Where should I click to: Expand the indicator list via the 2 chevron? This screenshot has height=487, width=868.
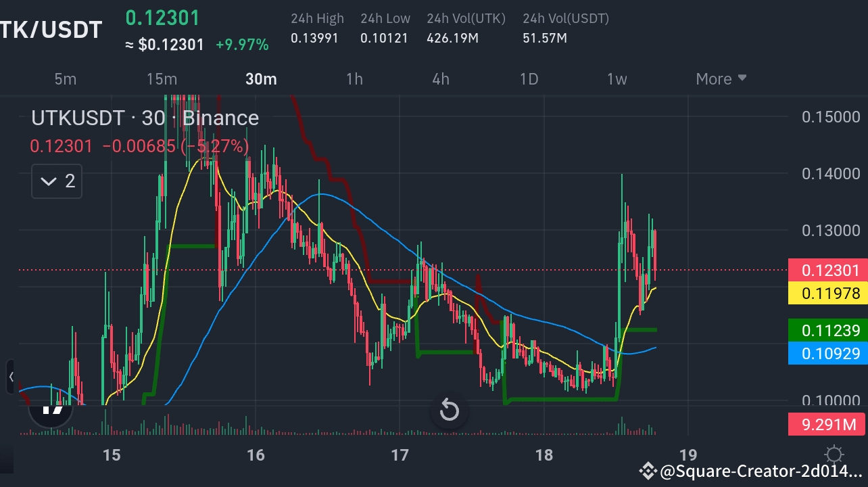pyautogui.click(x=56, y=181)
